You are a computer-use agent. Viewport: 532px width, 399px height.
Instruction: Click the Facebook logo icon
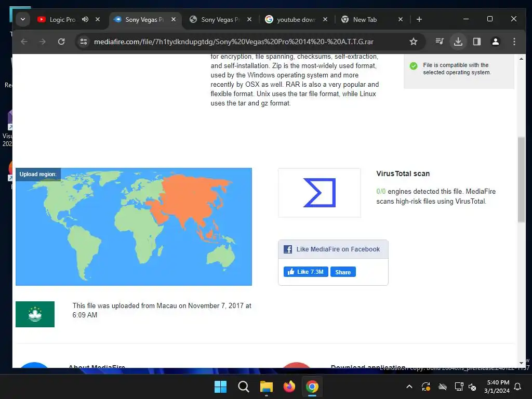(288, 249)
